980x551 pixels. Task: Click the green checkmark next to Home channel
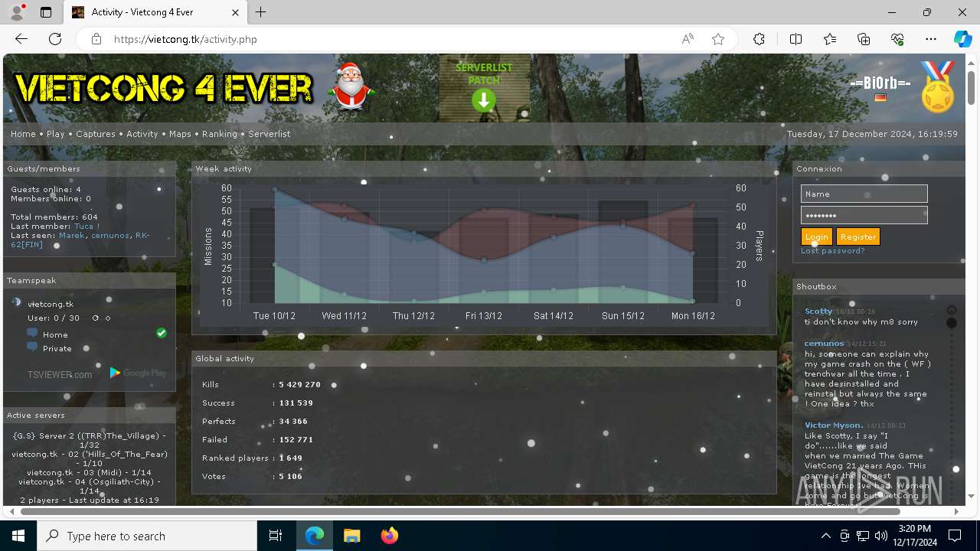162,333
